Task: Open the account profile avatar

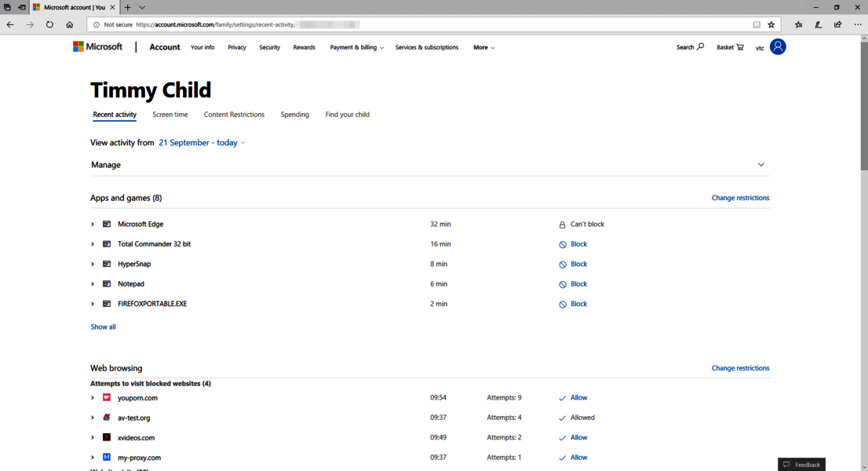Action: (778, 47)
